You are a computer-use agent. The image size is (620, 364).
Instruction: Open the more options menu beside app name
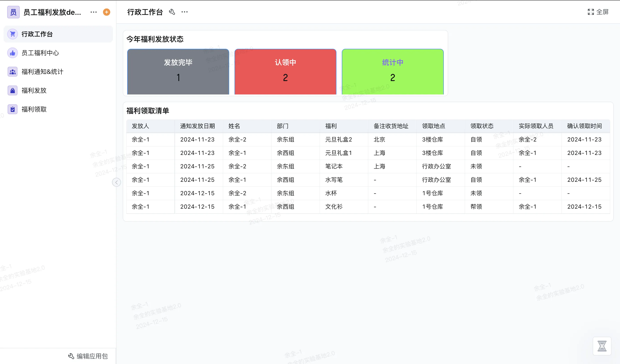pos(93,12)
